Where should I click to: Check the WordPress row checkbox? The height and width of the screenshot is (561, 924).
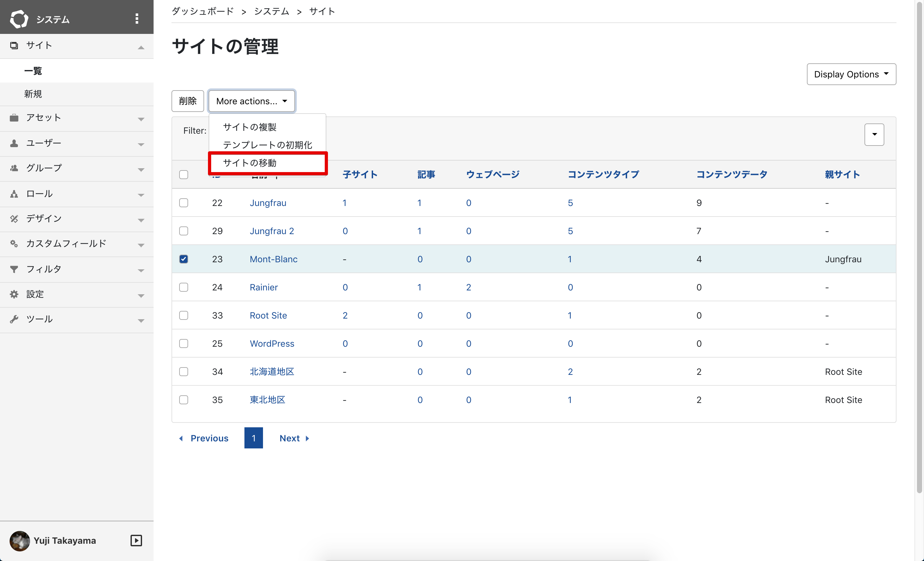pyautogui.click(x=184, y=343)
